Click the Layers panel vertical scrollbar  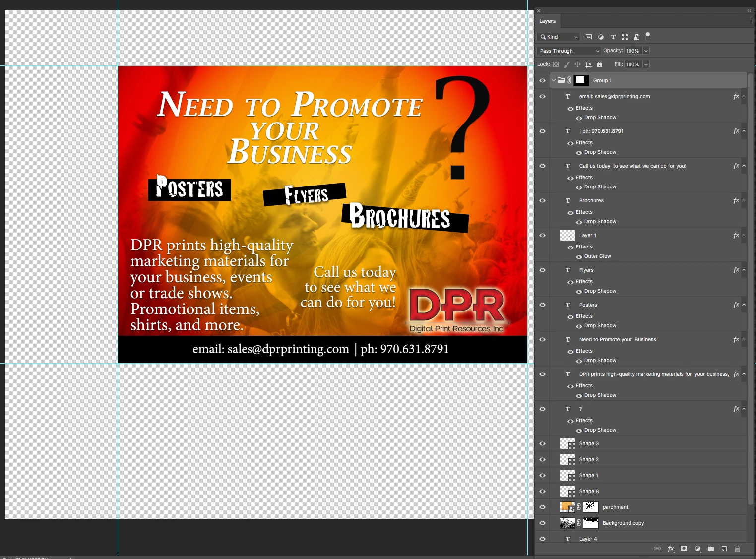[x=751, y=289]
